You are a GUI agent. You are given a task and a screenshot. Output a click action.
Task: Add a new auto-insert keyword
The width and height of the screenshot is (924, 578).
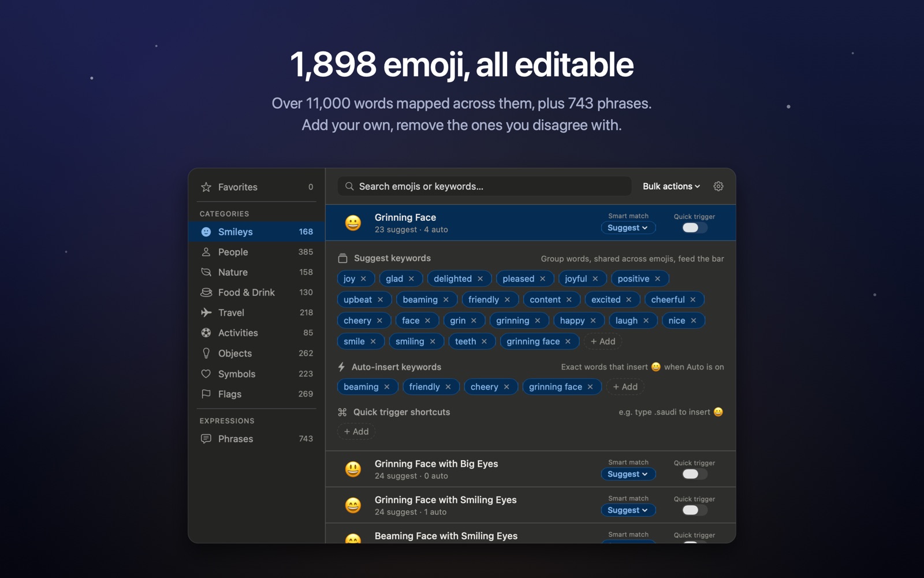(625, 387)
